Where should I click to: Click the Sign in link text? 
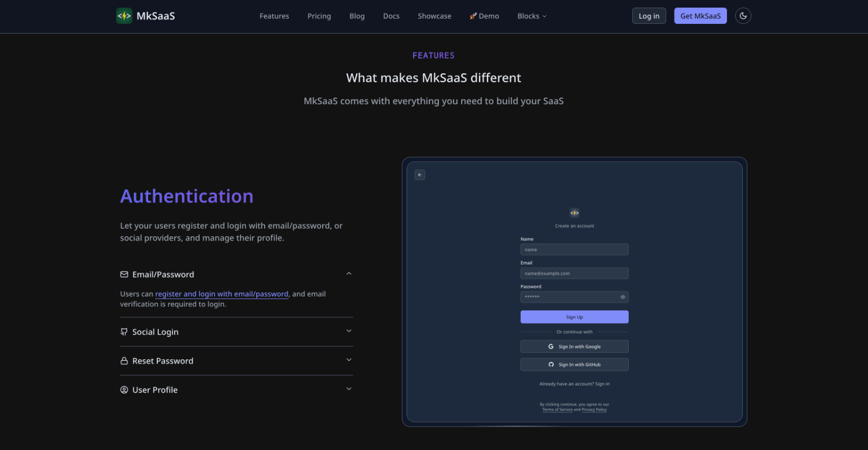pos(602,384)
